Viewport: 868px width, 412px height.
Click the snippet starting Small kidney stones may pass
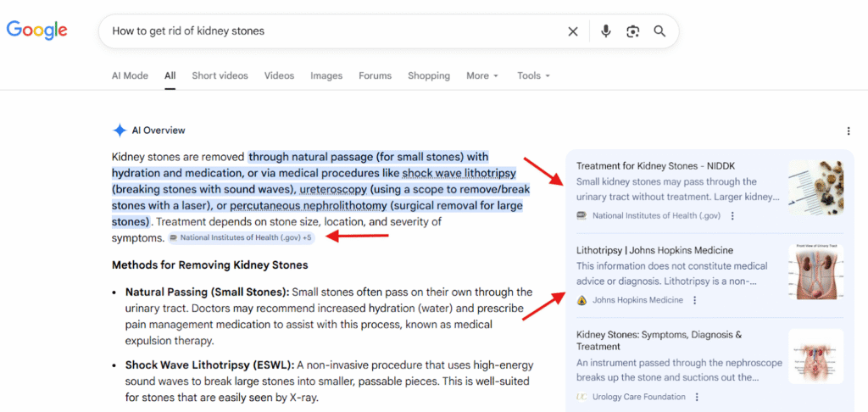[x=677, y=189]
